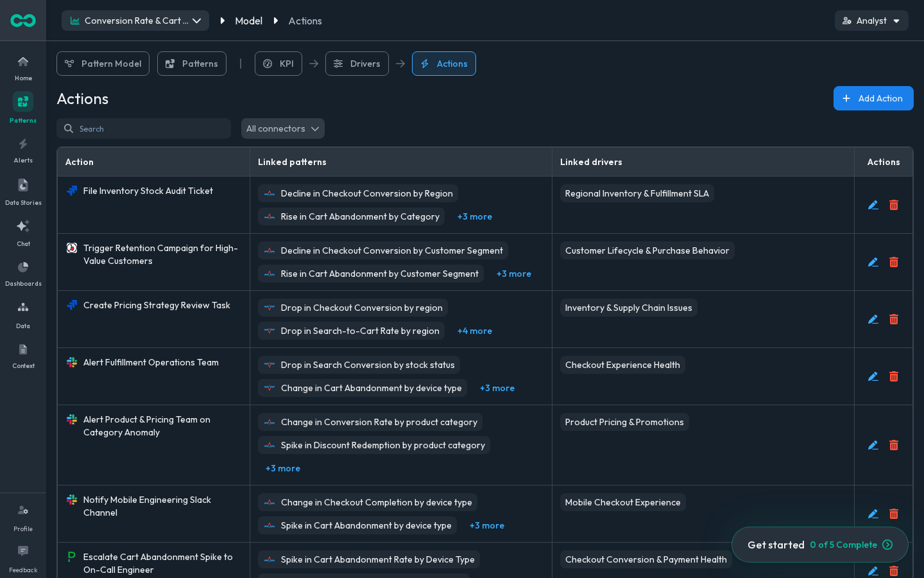
Task: Open Customer Lifecycle & Purchase Behavior driver
Action: pos(647,250)
